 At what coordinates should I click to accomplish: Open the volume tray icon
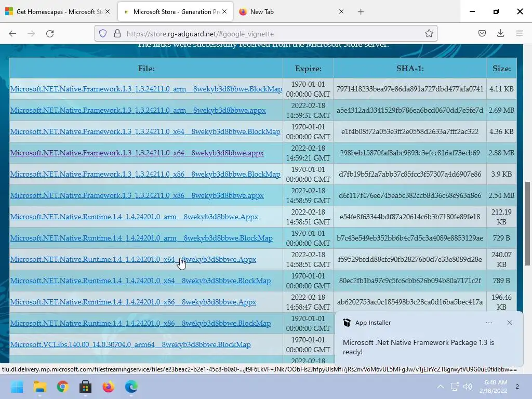click(468, 387)
